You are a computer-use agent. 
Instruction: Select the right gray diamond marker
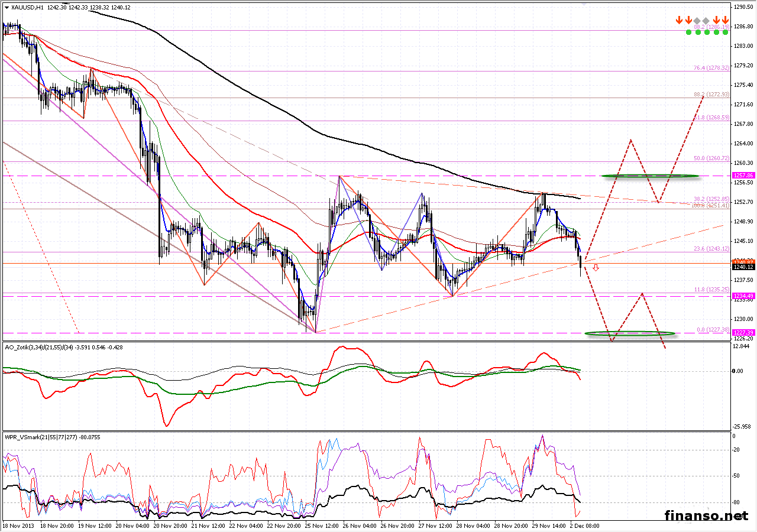[706, 21]
